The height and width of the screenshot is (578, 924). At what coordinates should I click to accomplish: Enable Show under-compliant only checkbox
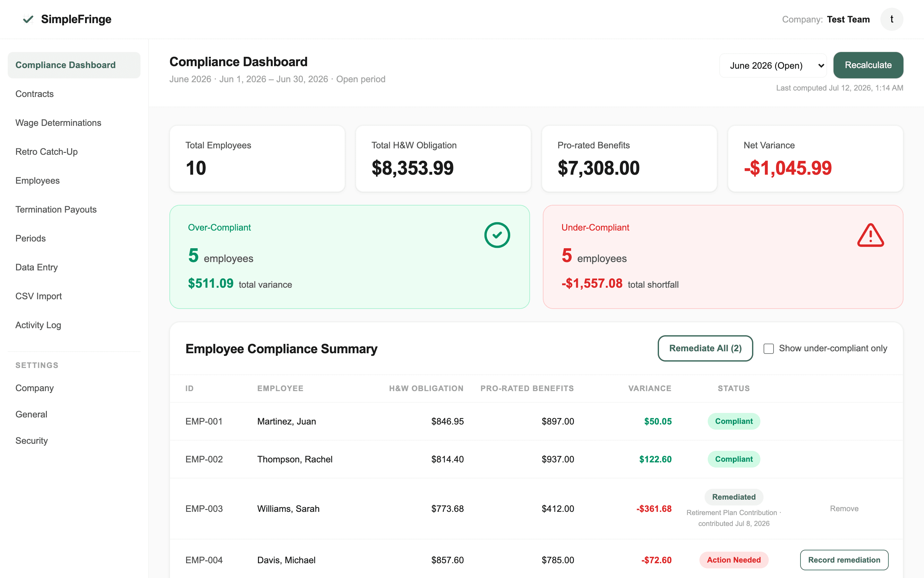[x=769, y=349]
